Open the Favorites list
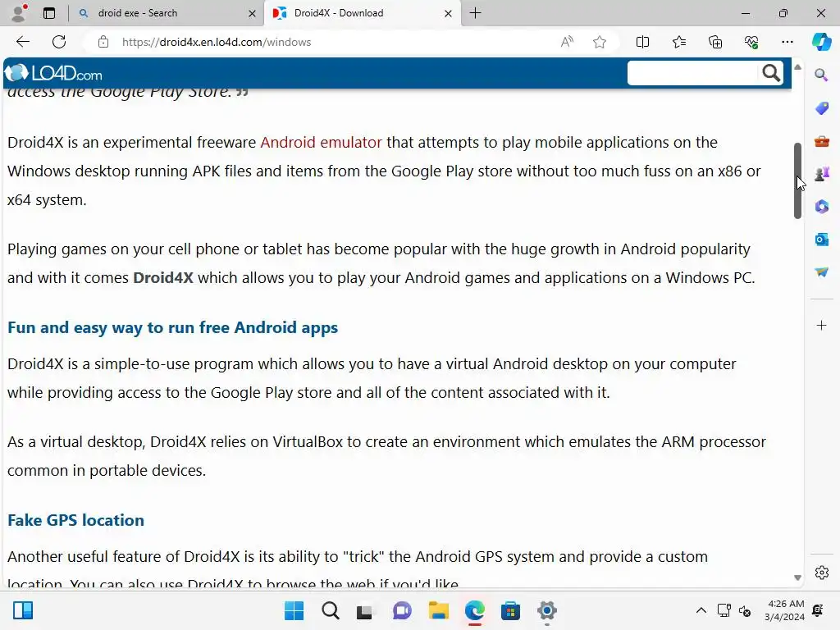The width and height of the screenshot is (840, 630). (678, 42)
